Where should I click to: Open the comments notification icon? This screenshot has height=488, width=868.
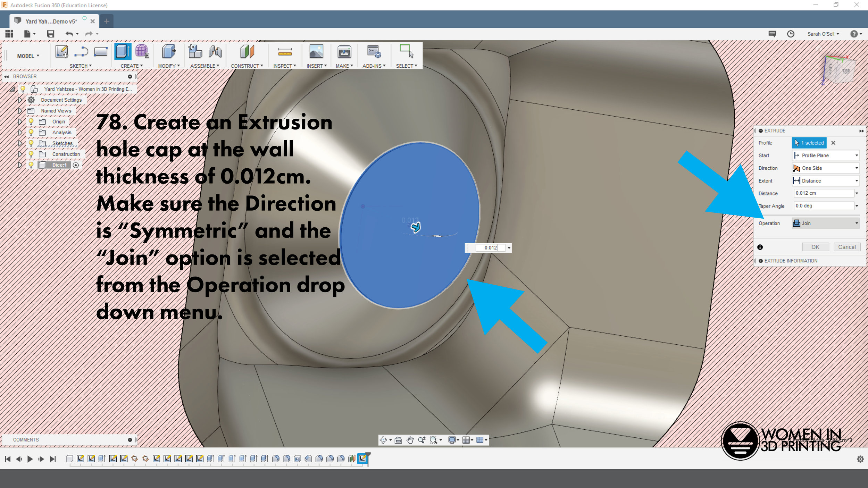click(x=772, y=34)
